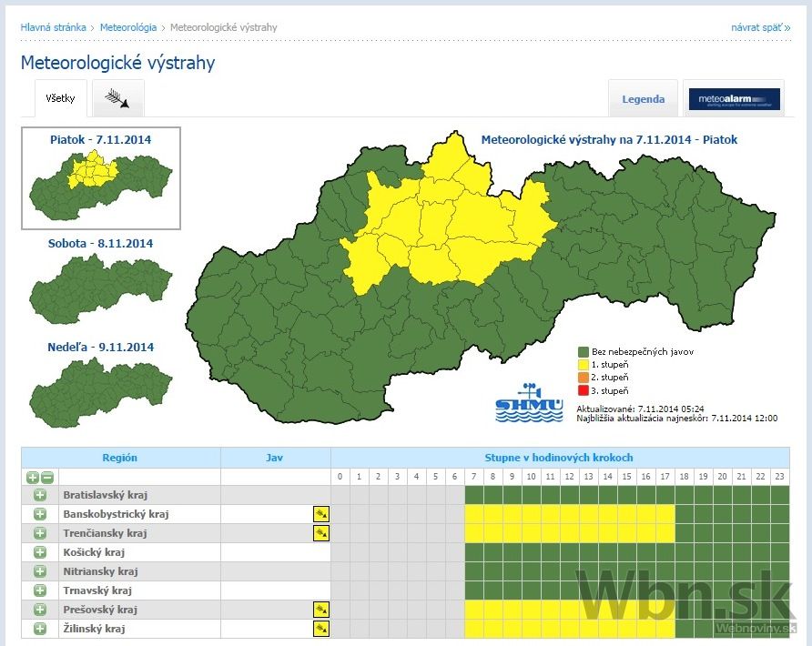This screenshot has height=646, width=812.
Task: Click Trnavský kraj region name
Action: pos(97,590)
